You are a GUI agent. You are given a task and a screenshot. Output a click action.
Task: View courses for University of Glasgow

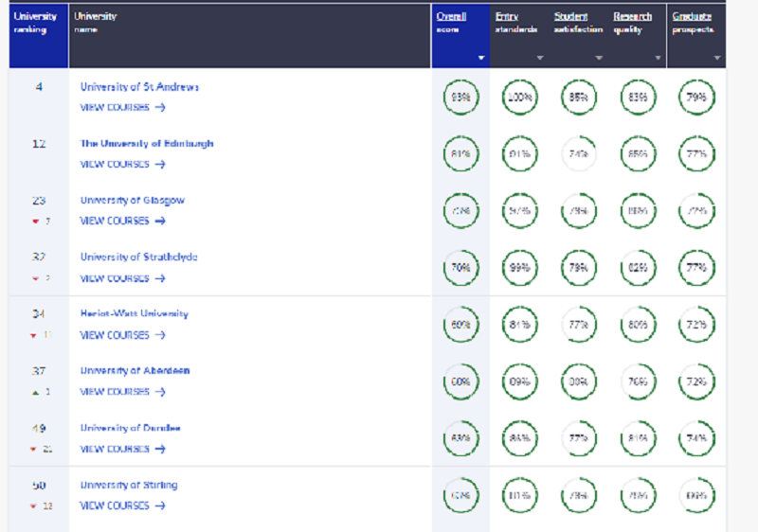point(123,221)
